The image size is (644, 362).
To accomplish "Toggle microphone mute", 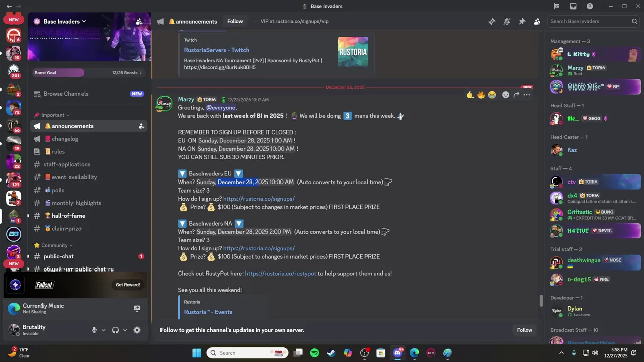I will (x=94, y=330).
